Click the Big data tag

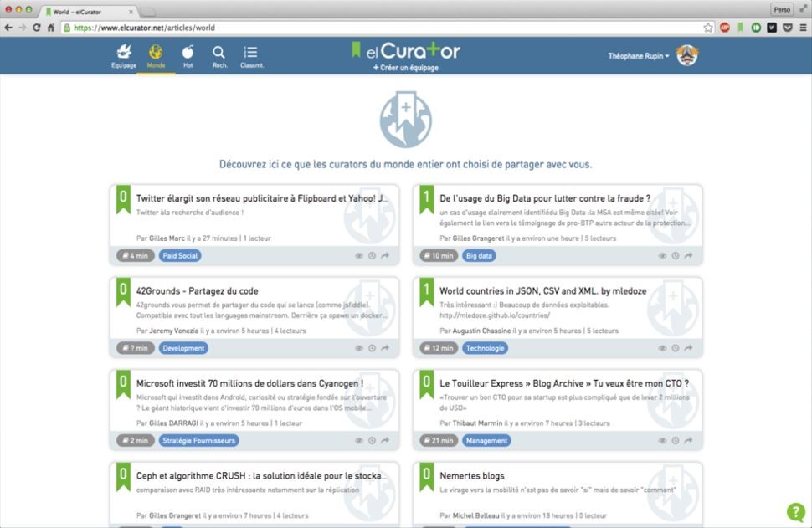pyautogui.click(x=479, y=256)
